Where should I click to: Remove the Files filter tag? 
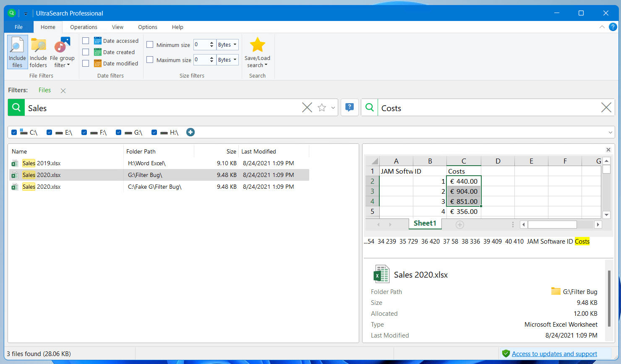(x=63, y=91)
